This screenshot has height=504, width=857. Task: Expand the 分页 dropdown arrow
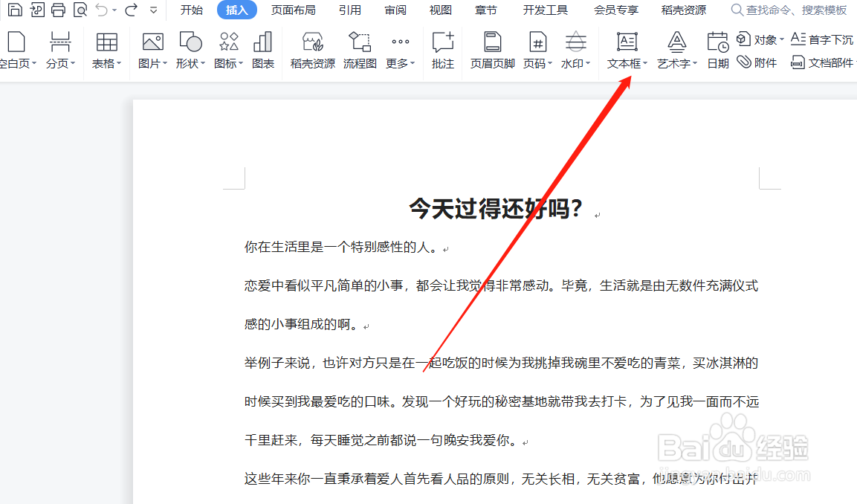click(73, 63)
